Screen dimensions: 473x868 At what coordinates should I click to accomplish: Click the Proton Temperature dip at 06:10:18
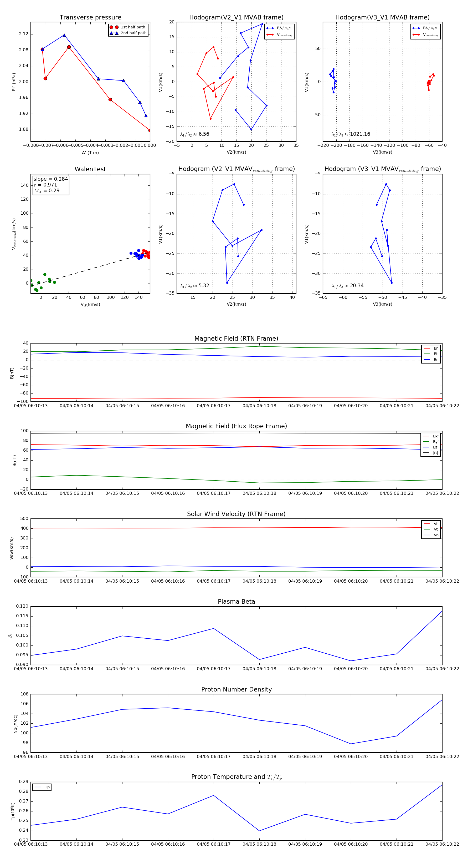259,831
